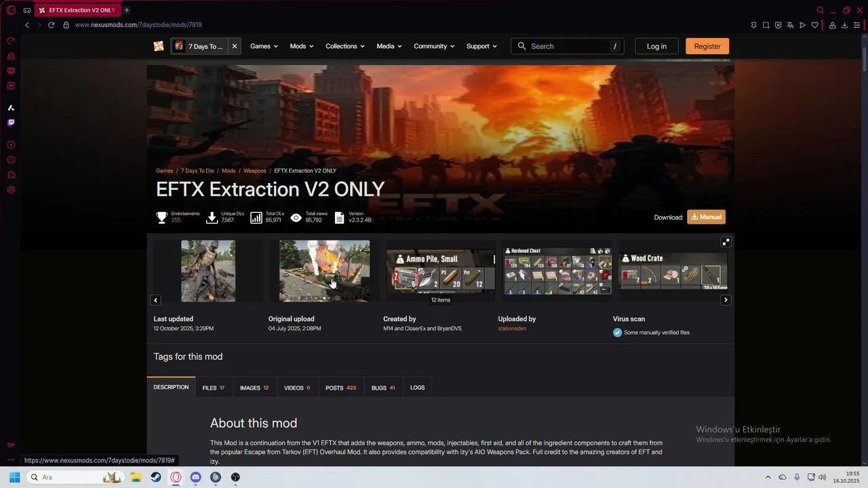Open a new browser tab

coord(126,10)
